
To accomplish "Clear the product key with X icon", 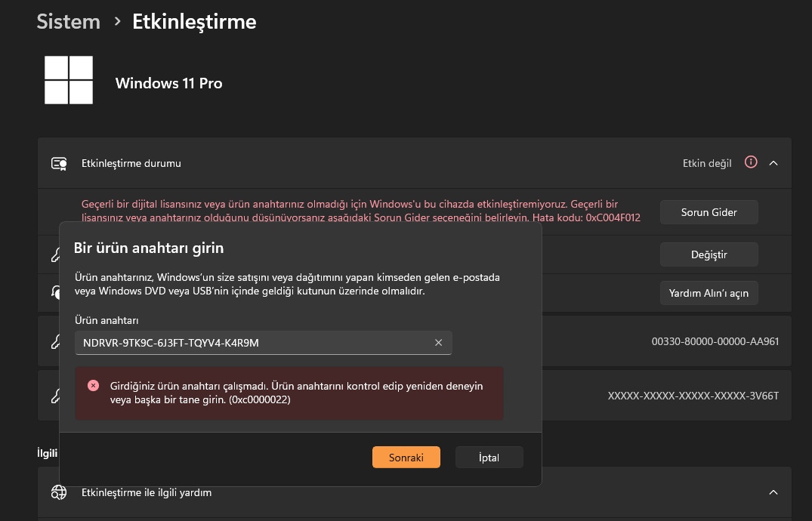I will (438, 343).
